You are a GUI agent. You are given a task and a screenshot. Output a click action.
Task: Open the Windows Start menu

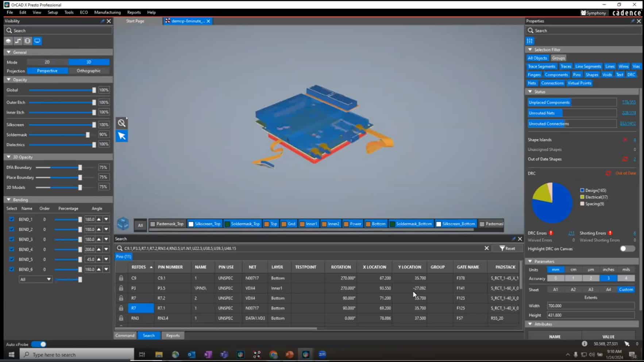(x=11, y=354)
